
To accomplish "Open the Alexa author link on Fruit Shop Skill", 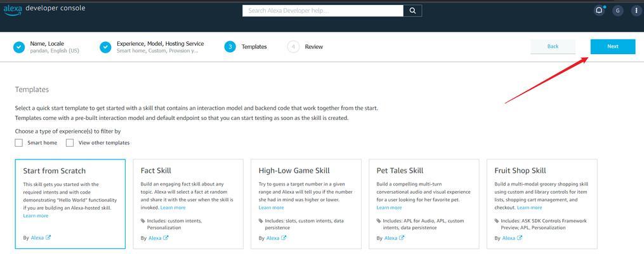I will (x=508, y=238).
